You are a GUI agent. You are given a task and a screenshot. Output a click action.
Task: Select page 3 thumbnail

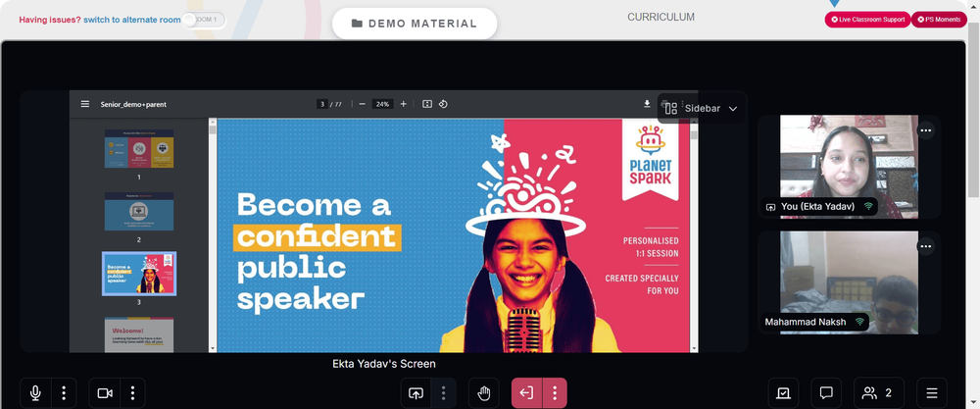click(x=139, y=274)
